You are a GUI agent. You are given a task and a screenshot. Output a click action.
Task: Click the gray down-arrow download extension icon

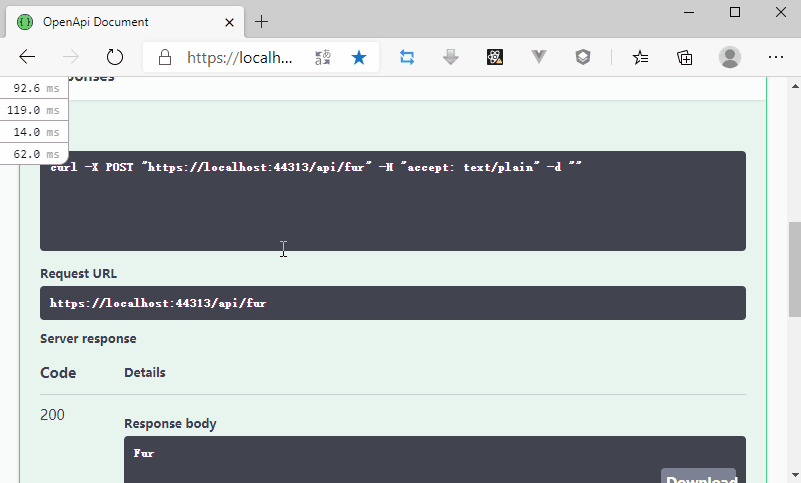(451, 57)
